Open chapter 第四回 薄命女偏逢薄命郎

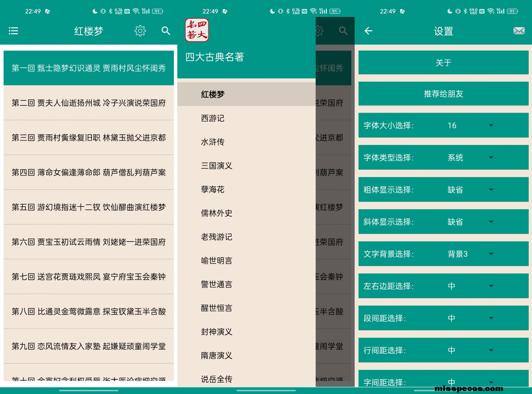[89, 172]
